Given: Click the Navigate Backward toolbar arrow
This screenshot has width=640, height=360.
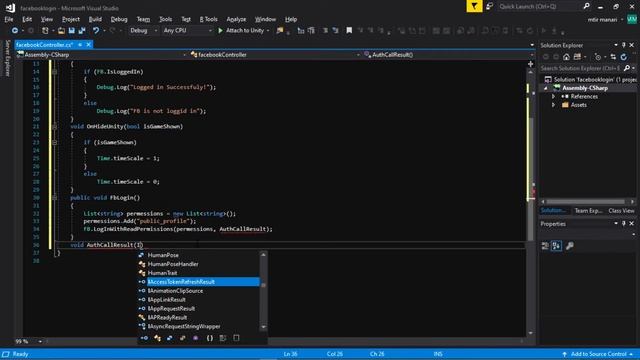Looking at the screenshot, I should 15,31.
